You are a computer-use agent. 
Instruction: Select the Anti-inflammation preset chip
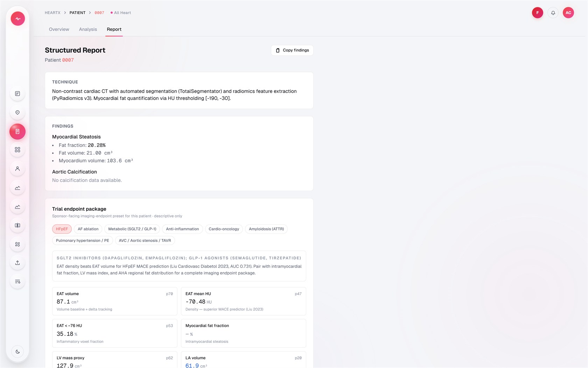coord(182,229)
